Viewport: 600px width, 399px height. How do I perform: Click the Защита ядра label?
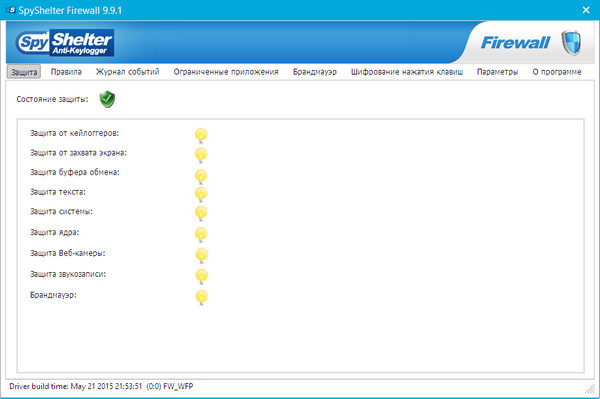click(55, 232)
